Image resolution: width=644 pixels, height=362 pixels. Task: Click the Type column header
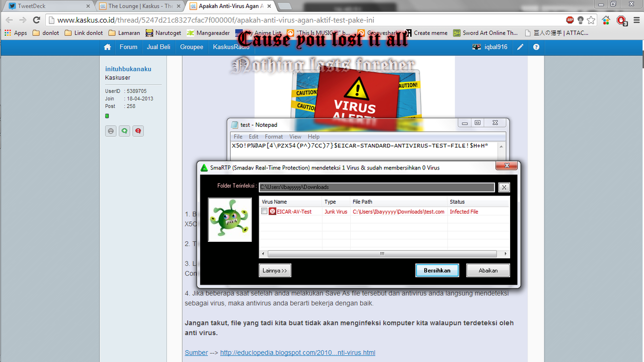click(336, 202)
